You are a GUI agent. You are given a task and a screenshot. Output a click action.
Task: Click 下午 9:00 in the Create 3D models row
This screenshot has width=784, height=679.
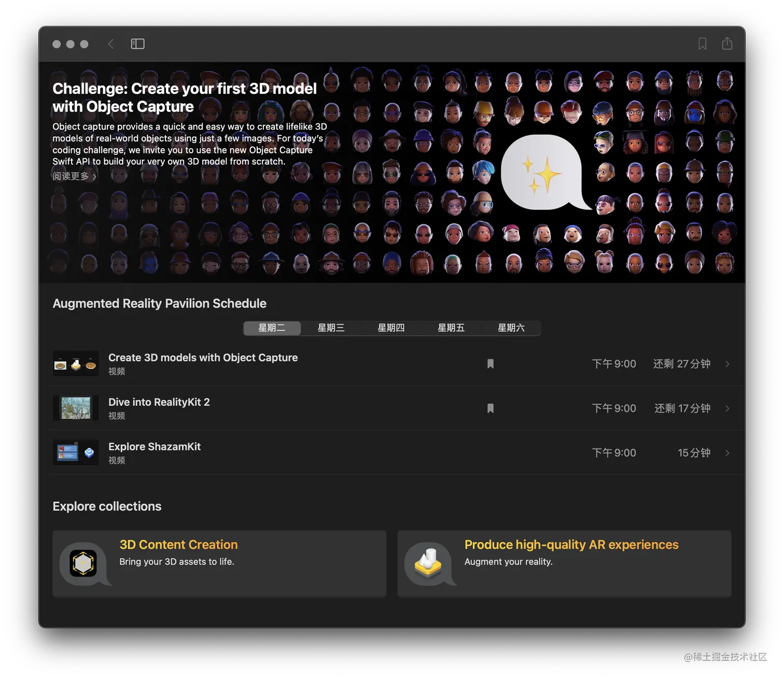click(x=614, y=364)
